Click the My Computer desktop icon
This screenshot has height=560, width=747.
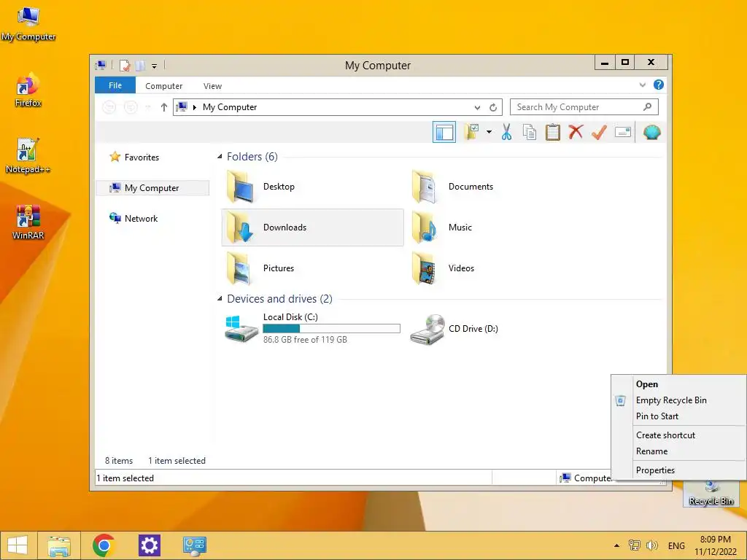(28, 24)
